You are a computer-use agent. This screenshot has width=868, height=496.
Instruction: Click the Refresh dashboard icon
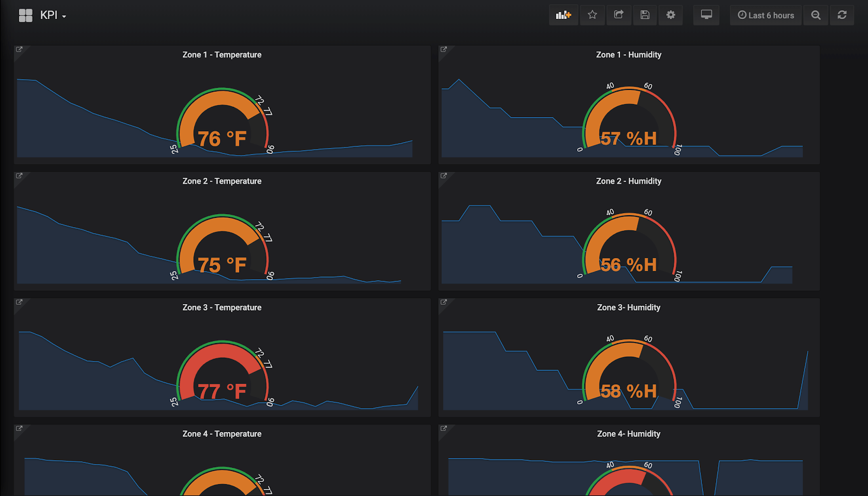842,15
